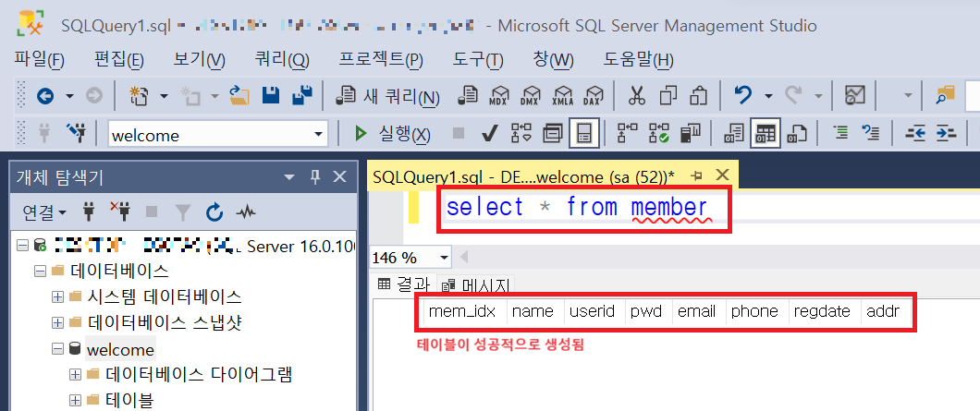Open the 파일(F) menu
This screenshot has height=411, width=980.
(x=40, y=60)
